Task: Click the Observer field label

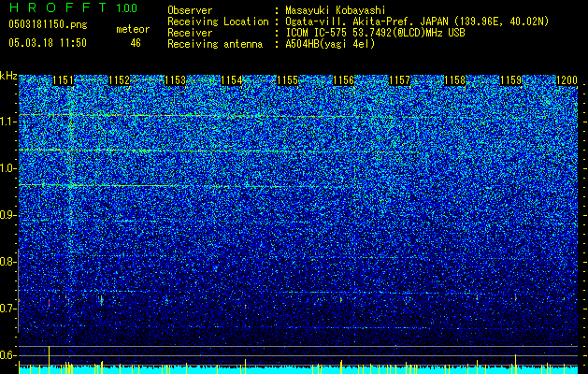Action: point(190,10)
